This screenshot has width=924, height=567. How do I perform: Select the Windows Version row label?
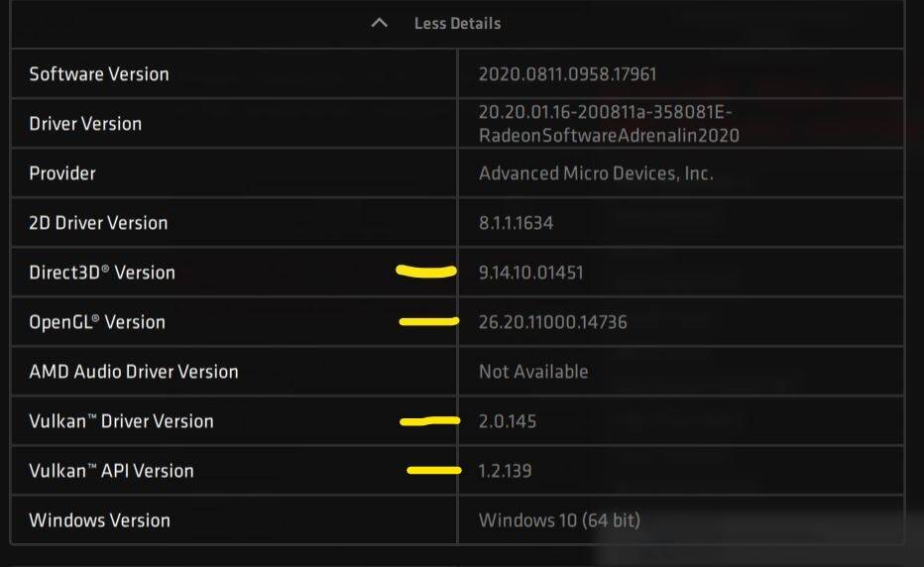(x=99, y=519)
